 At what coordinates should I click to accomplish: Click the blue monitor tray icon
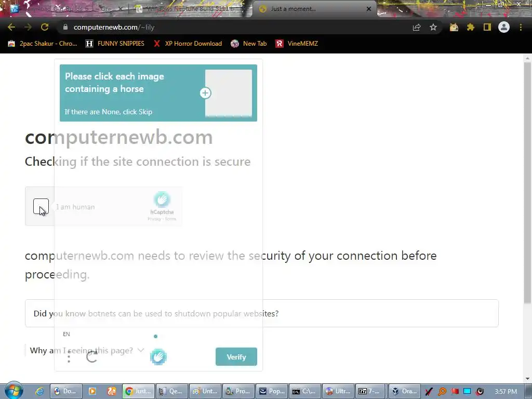tap(467, 392)
